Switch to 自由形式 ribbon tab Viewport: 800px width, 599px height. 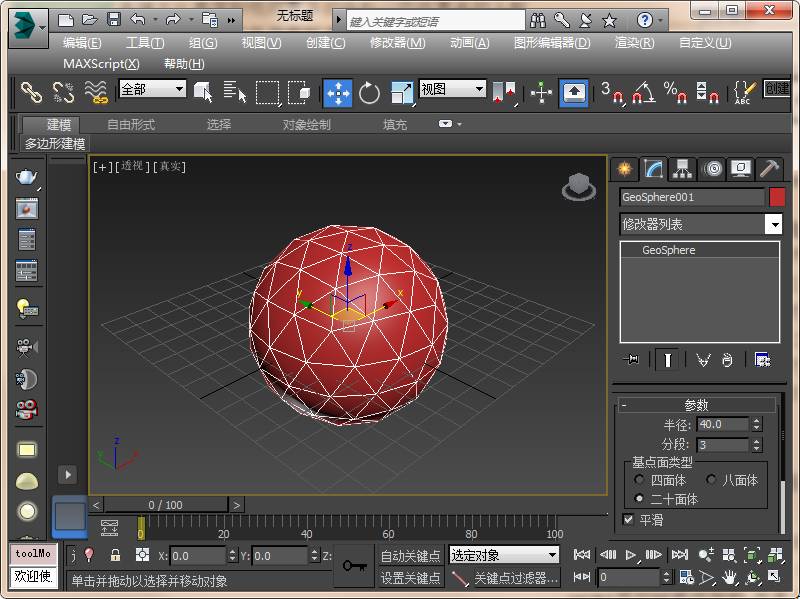(x=131, y=124)
